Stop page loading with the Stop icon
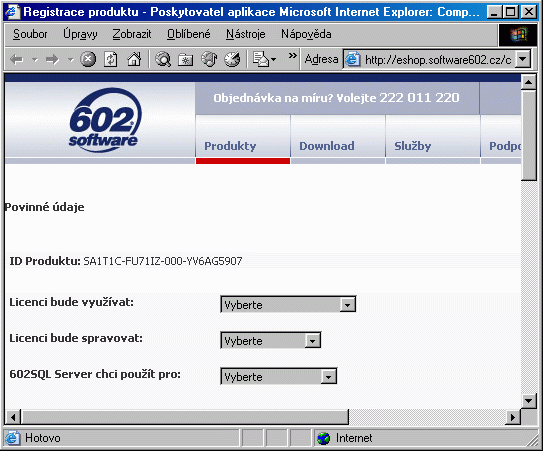Image resolution: width=543 pixels, height=451 pixels. pos(88,59)
